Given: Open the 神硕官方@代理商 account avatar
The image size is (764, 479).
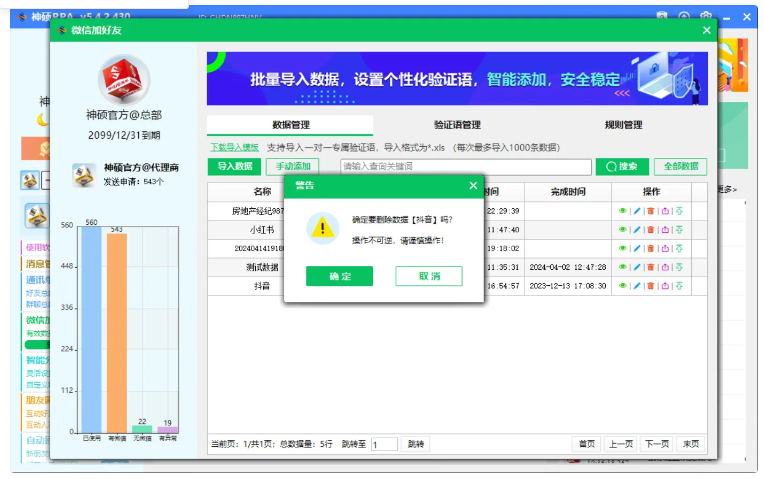Looking at the screenshot, I should click(83, 175).
